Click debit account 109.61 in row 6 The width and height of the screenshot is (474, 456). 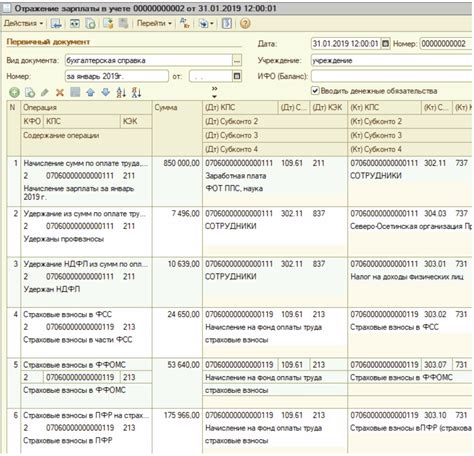pyautogui.click(x=292, y=415)
